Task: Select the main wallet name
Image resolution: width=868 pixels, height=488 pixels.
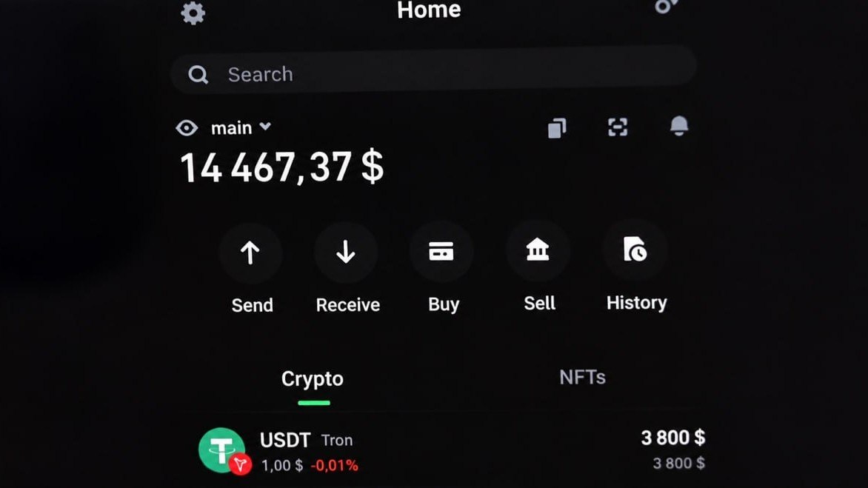Action: 231,128
